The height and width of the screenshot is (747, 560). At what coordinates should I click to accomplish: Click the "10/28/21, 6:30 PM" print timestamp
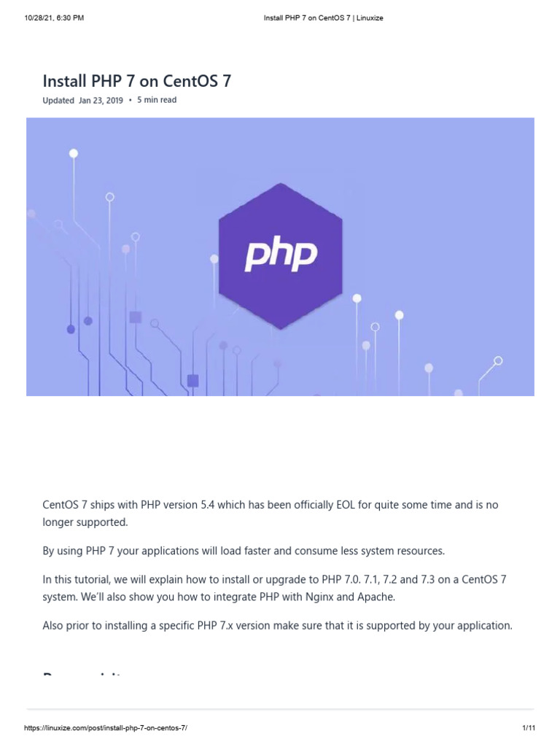point(54,18)
